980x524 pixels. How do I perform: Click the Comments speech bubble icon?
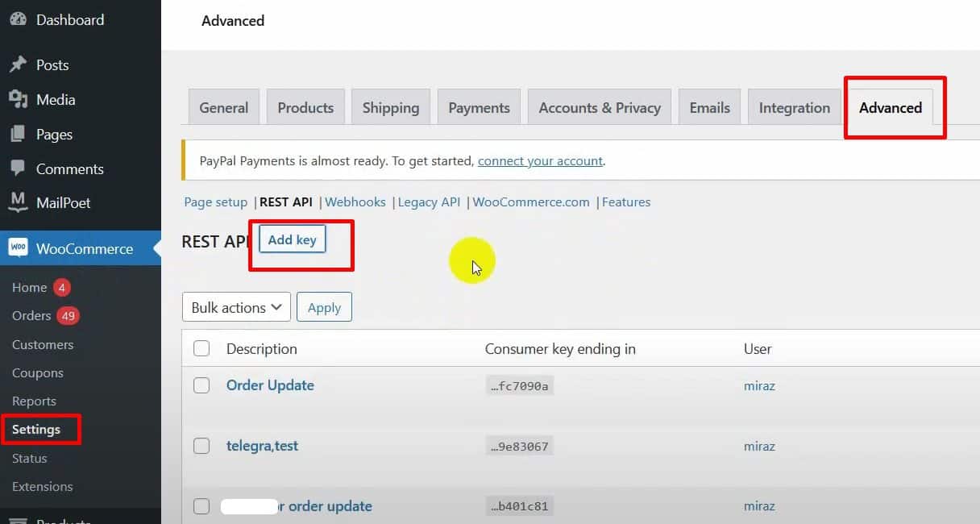click(18, 169)
